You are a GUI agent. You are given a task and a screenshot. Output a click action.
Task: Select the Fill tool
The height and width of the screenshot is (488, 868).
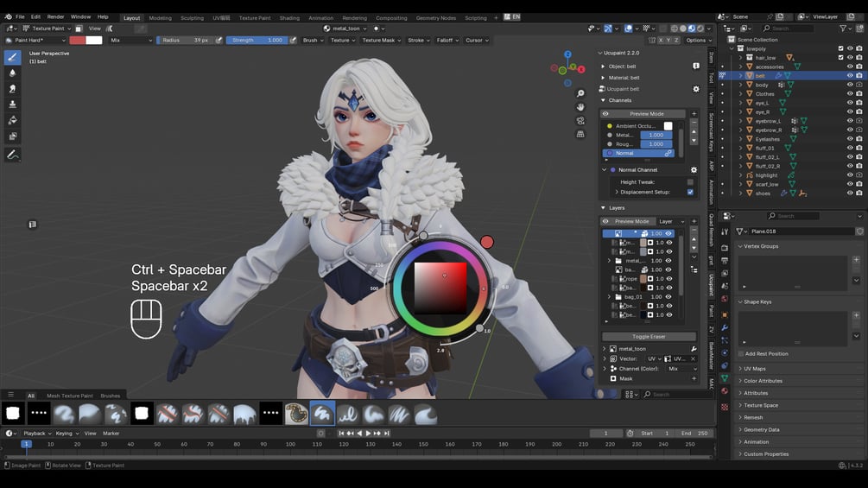pyautogui.click(x=13, y=120)
